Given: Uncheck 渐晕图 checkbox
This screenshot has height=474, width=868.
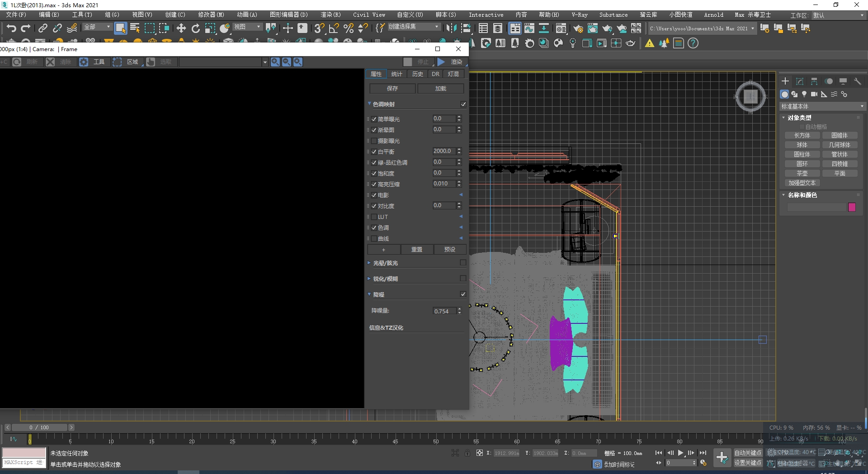Looking at the screenshot, I should point(374,130).
